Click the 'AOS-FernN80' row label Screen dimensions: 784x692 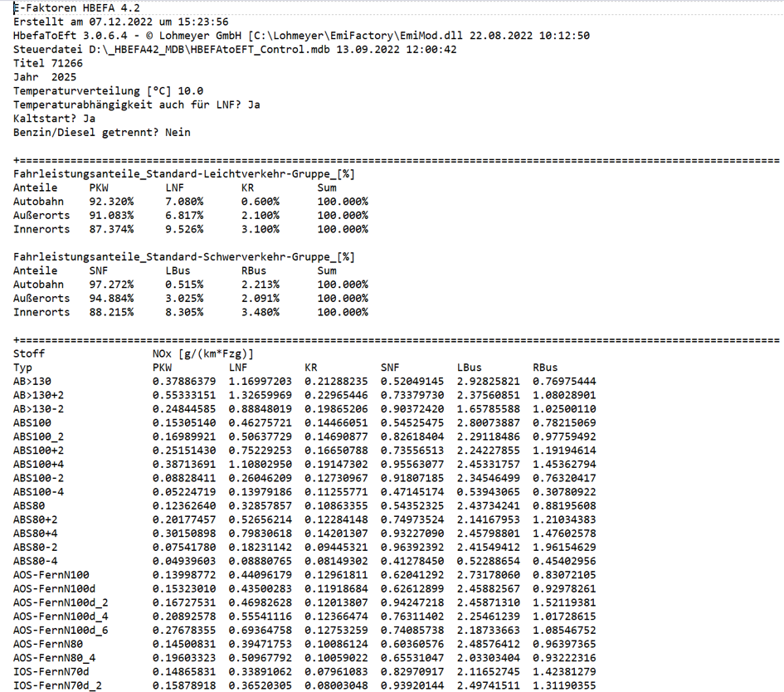click(x=48, y=645)
